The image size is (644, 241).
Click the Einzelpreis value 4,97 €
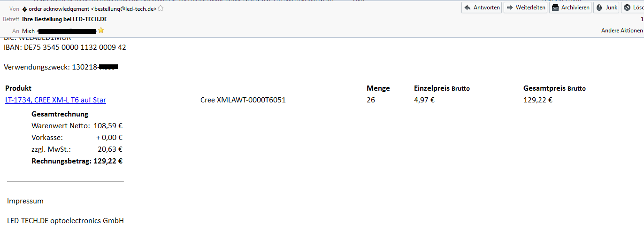[x=424, y=100]
